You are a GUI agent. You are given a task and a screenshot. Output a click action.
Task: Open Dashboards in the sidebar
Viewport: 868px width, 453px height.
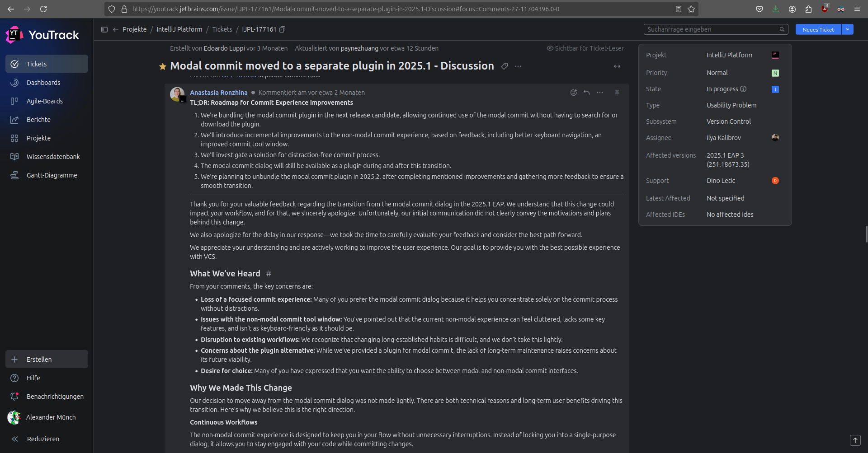[x=47, y=82]
